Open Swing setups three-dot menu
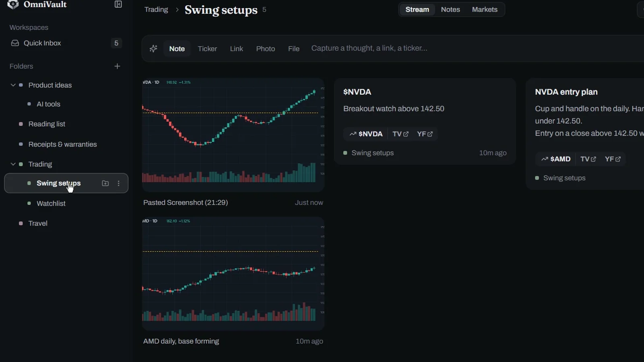This screenshot has width=644, height=362. (x=118, y=183)
